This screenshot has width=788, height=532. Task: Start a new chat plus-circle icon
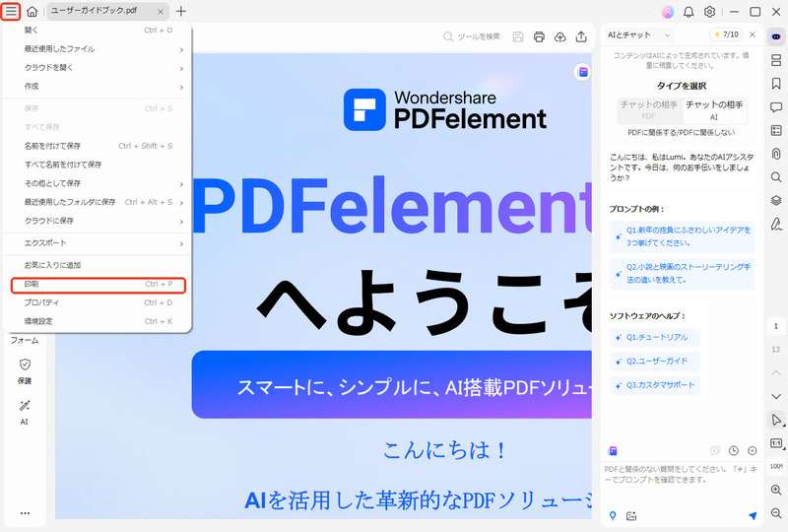(x=753, y=450)
